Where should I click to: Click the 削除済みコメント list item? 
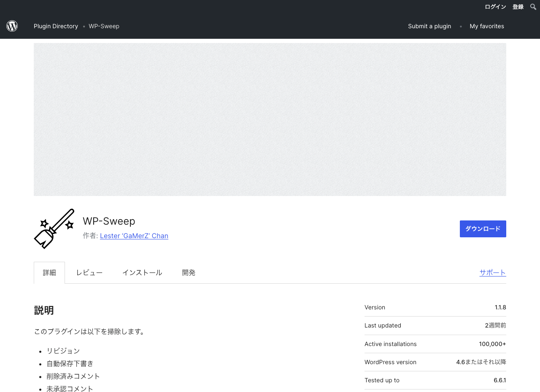(73, 376)
